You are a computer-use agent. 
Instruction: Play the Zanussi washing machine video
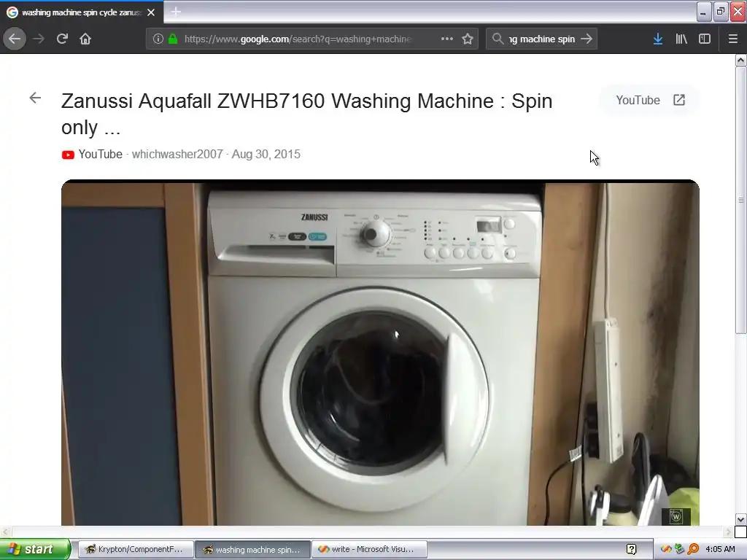[380, 352]
